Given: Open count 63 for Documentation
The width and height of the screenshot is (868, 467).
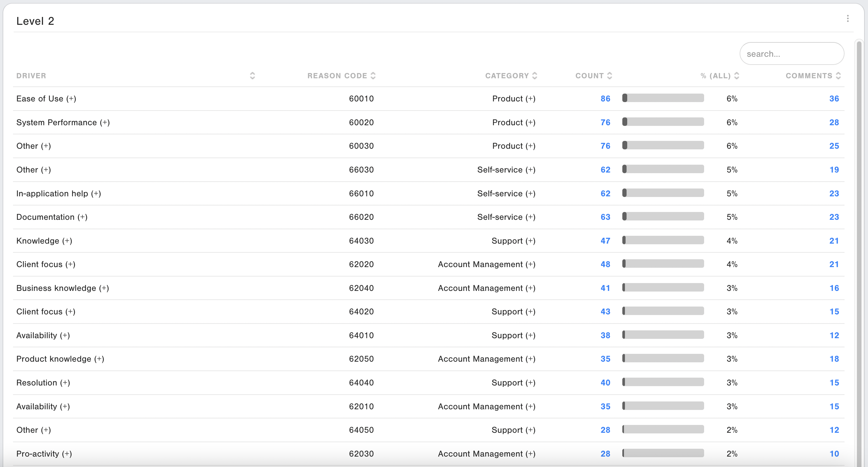Looking at the screenshot, I should [605, 217].
